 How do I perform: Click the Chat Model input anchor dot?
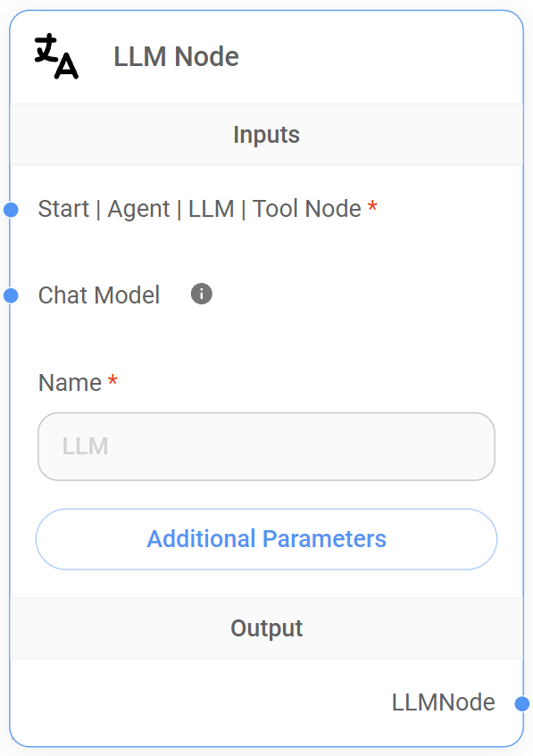[x=11, y=295]
